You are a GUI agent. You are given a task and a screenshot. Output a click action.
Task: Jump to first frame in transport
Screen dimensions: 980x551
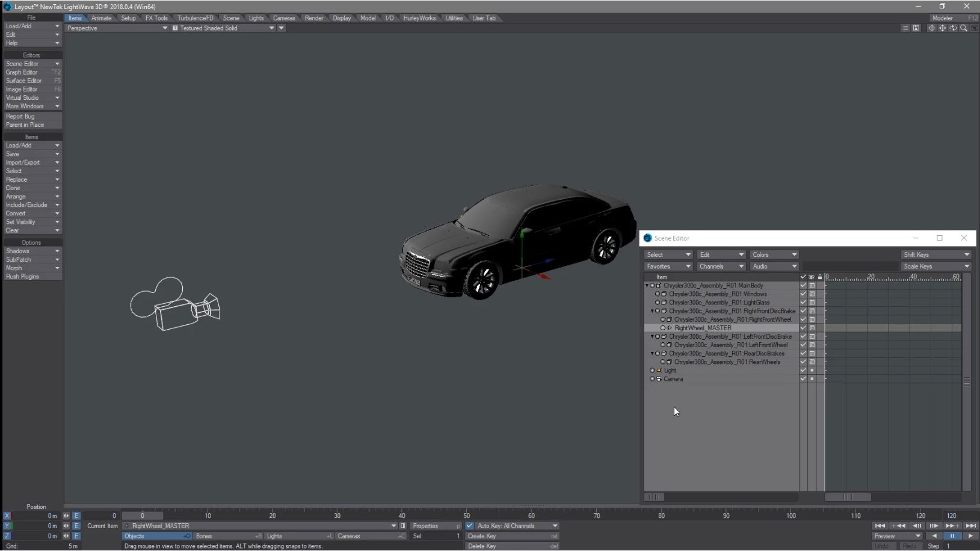click(880, 526)
